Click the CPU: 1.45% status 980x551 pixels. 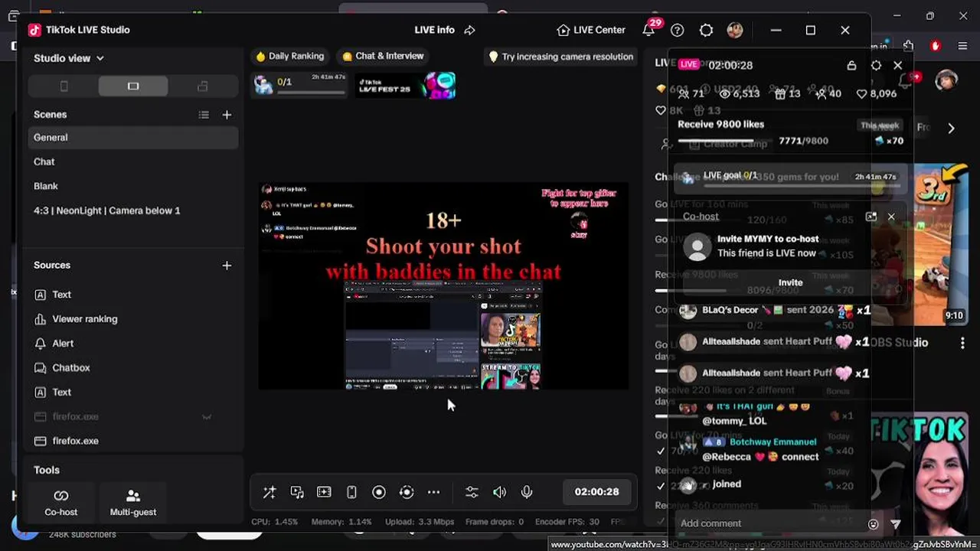tap(275, 522)
